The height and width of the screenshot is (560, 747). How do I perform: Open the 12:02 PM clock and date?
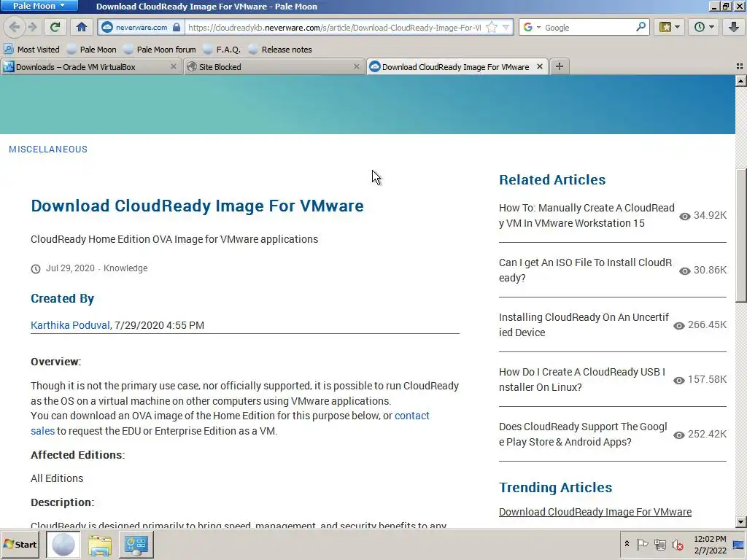click(x=710, y=544)
